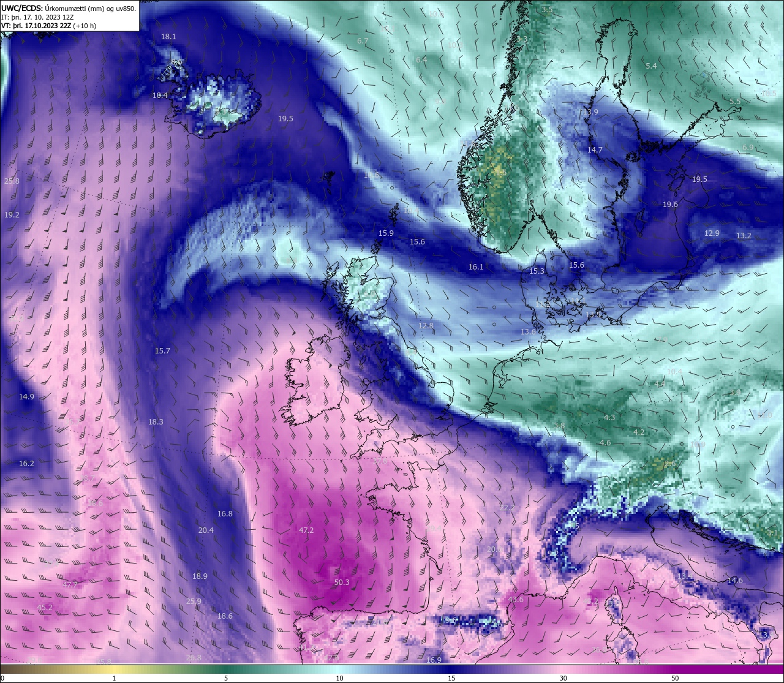This screenshot has height=683, width=784.
Task: Select the colorbar tick label 30
Action: click(563, 678)
